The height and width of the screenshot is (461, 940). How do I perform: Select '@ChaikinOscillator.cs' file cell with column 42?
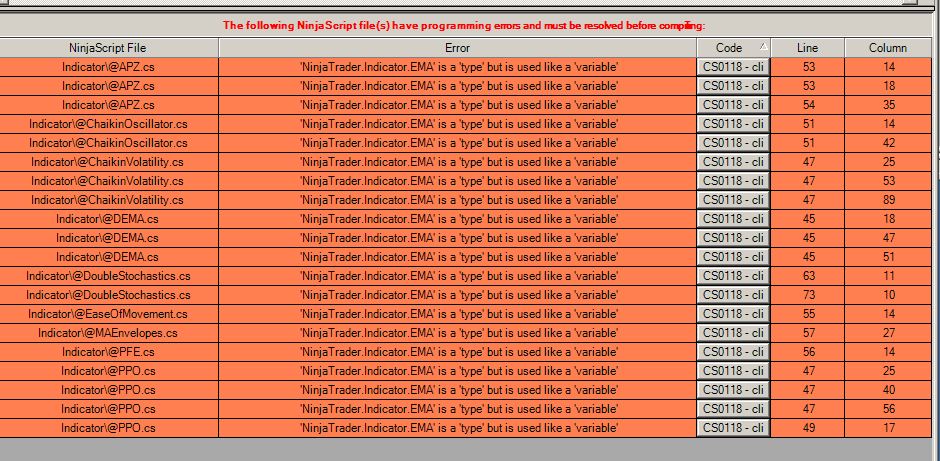tap(109, 143)
